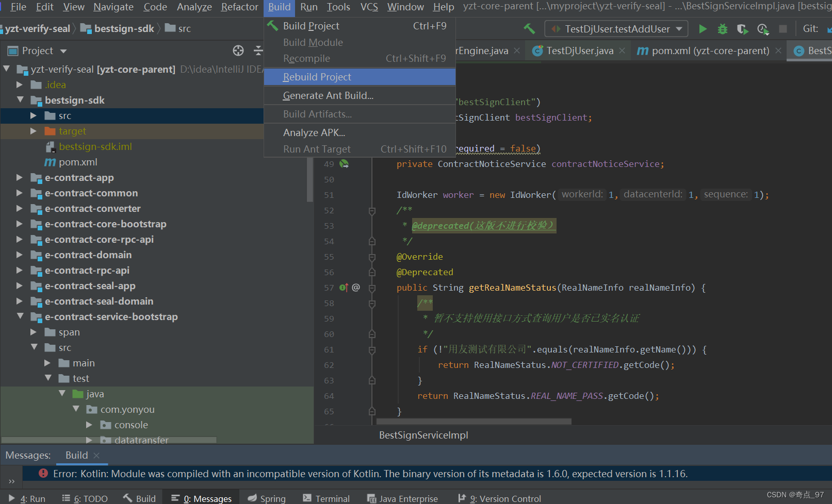Select Analyze APK... menu item
The height and width of the screenshot is (504, 832).
(360, 132)
